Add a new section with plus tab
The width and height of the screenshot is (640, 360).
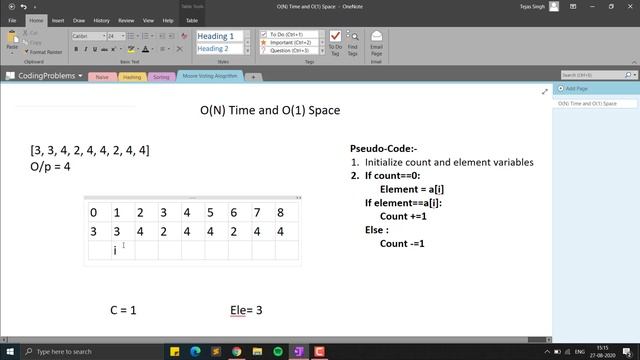coord(253,77)
